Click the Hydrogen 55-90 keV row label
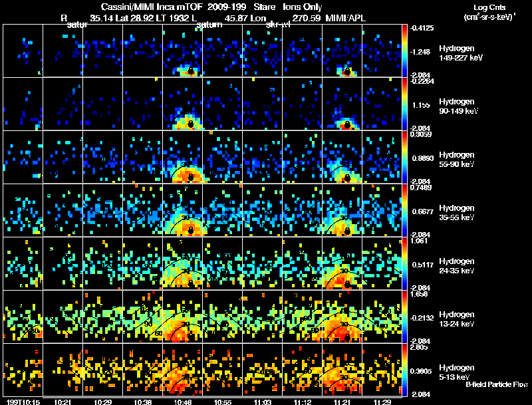This screenshot has height=405, width=532. coord(457,160)
